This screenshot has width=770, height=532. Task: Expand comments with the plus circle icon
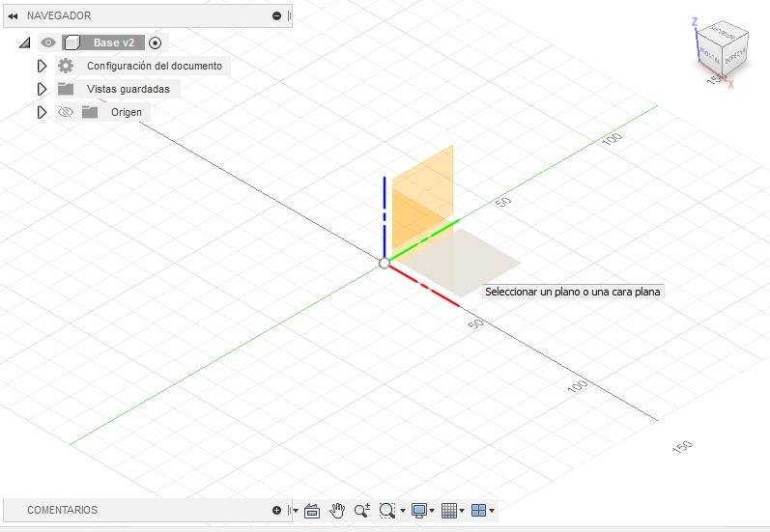pyautogui.click(x=276, y=511)
